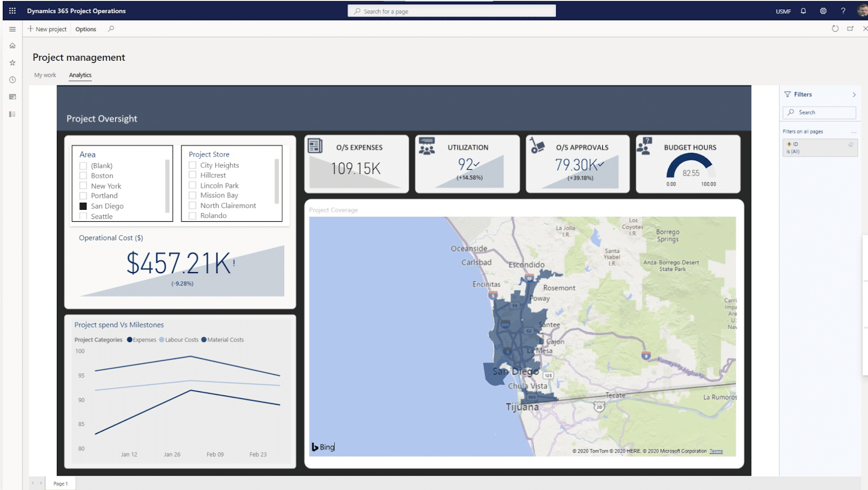Select Labour Costs legend color dot
This screenshot has height=490, width=868.
[x=162, y=340]
